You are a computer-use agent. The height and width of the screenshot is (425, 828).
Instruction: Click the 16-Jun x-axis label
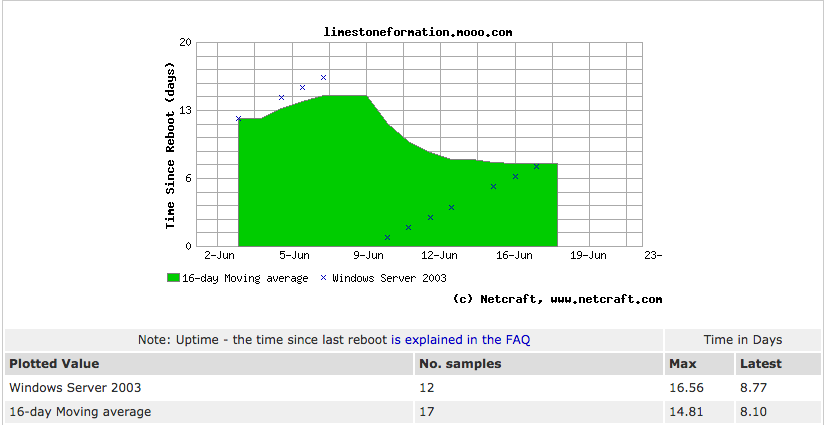coord(514,256)
